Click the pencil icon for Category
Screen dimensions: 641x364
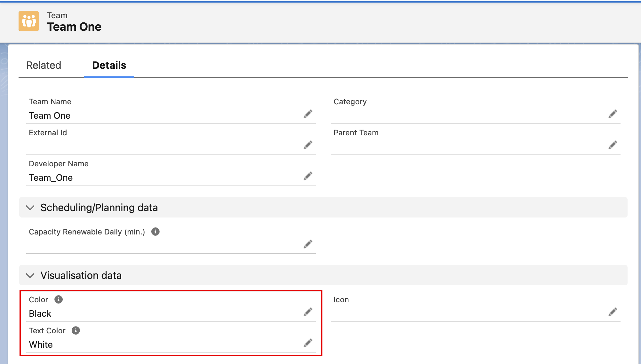613,114
